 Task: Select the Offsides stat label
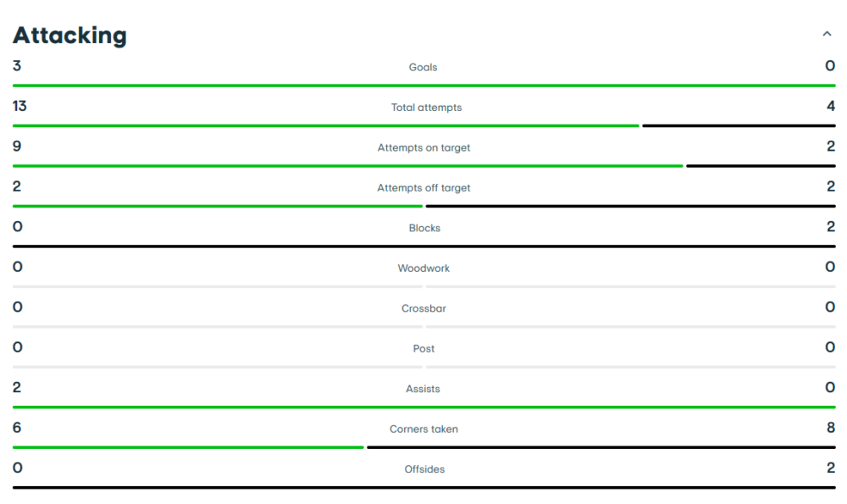(424, 469)
